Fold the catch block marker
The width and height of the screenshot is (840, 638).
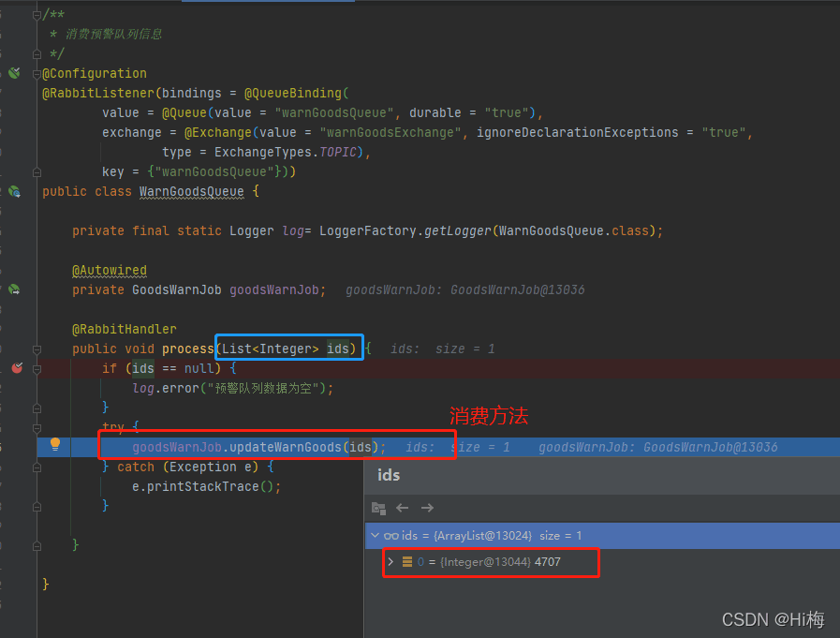tap(37, 467)
